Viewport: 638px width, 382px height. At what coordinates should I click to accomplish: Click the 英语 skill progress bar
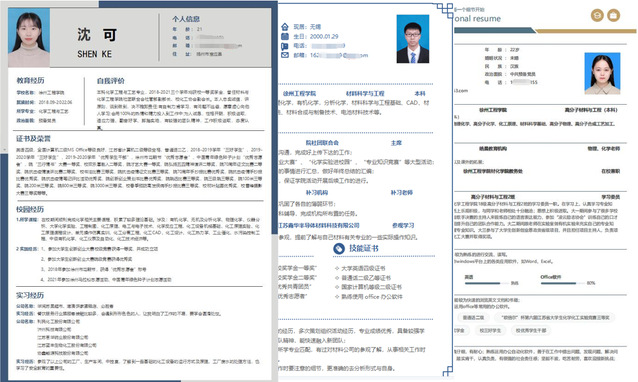[x=486, y=283]
